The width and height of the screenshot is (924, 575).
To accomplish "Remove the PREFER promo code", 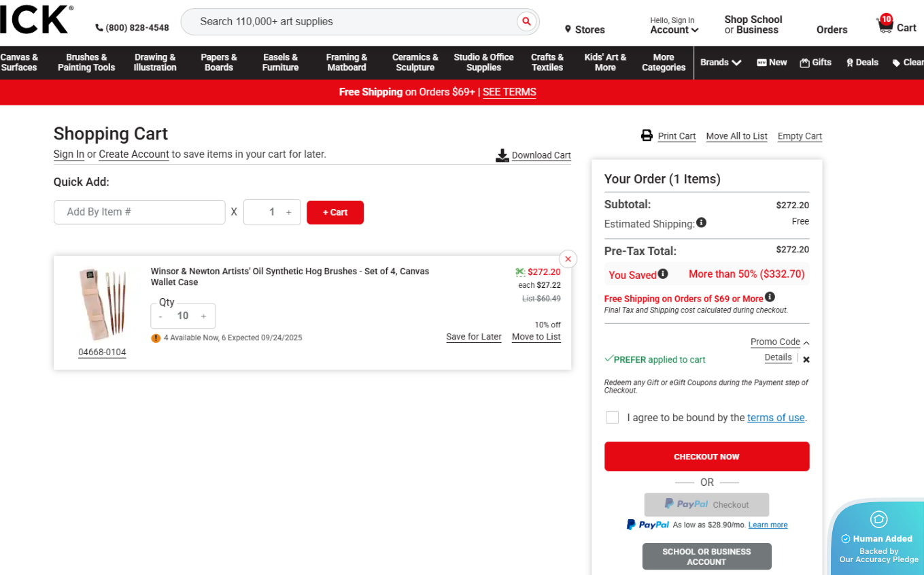I will point(806,359).
